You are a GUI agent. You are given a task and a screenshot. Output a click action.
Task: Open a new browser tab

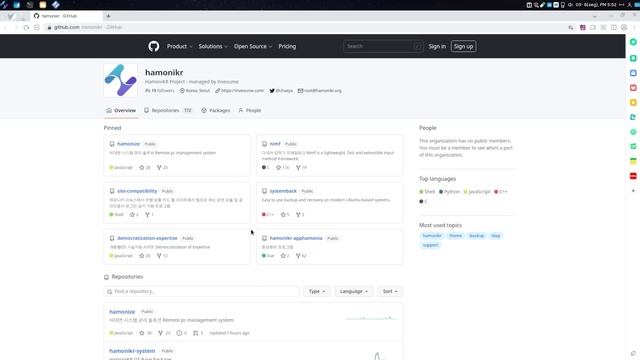pos(108,16)
